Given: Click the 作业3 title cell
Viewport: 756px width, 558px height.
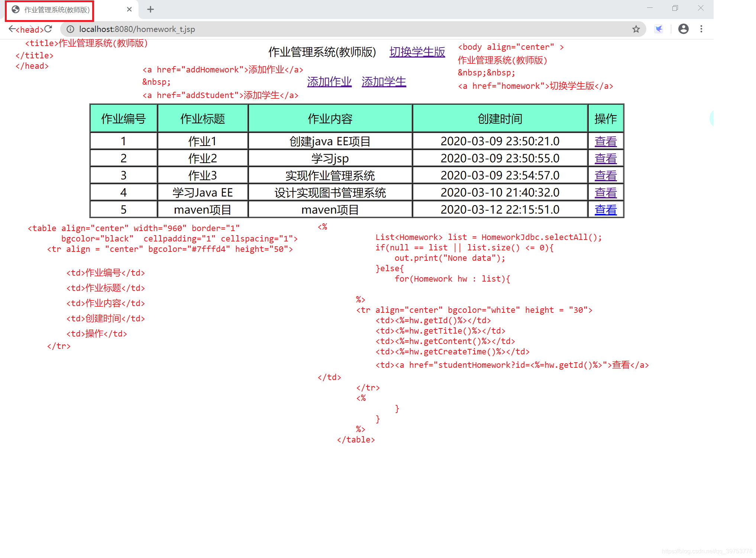Looking at the screenshot, I should click(203, 175).
